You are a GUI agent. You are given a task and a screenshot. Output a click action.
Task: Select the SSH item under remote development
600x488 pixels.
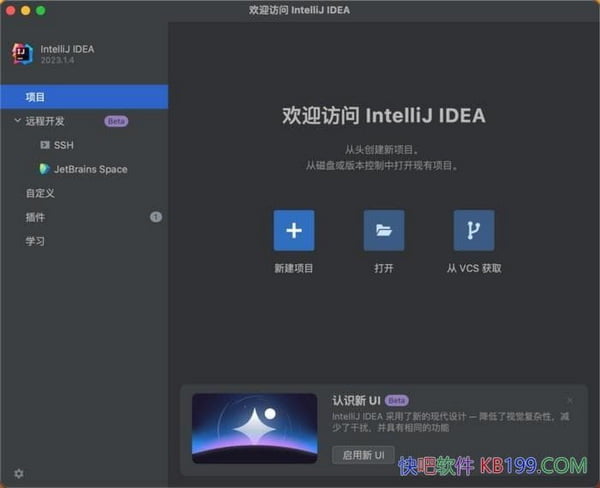point(64,145)
